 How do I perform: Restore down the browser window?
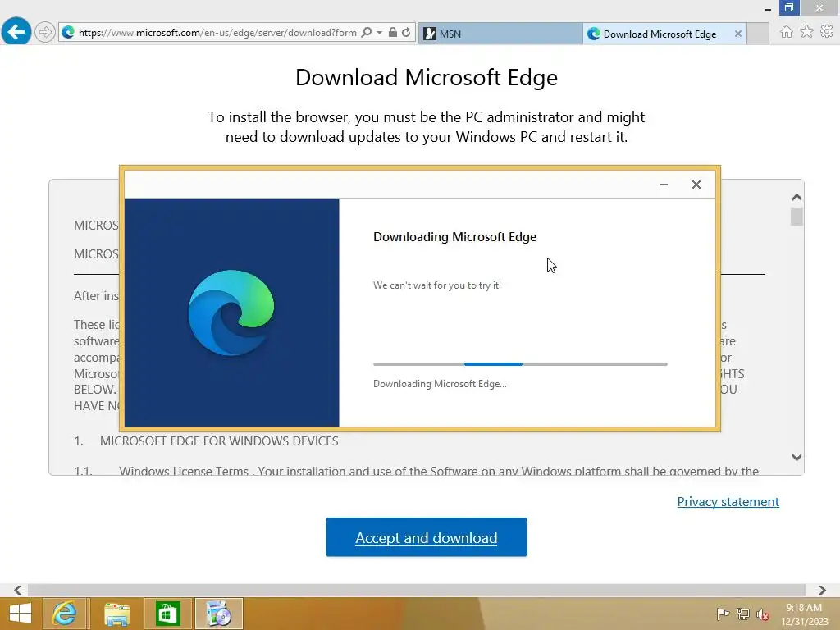[x=788, y=8]
